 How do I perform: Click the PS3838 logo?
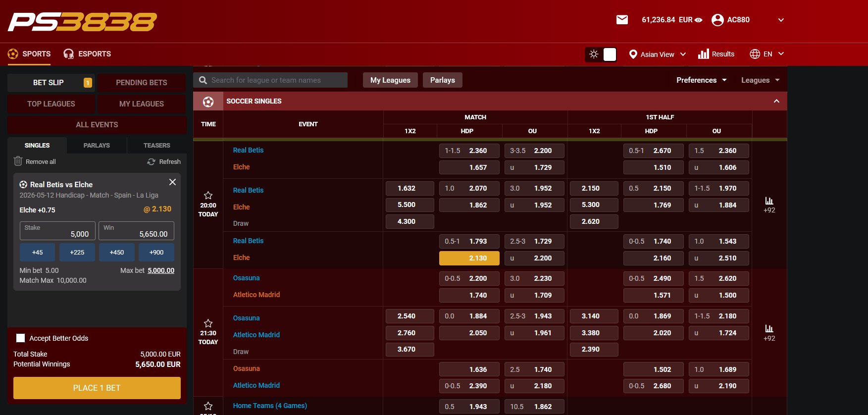[82, 22]
